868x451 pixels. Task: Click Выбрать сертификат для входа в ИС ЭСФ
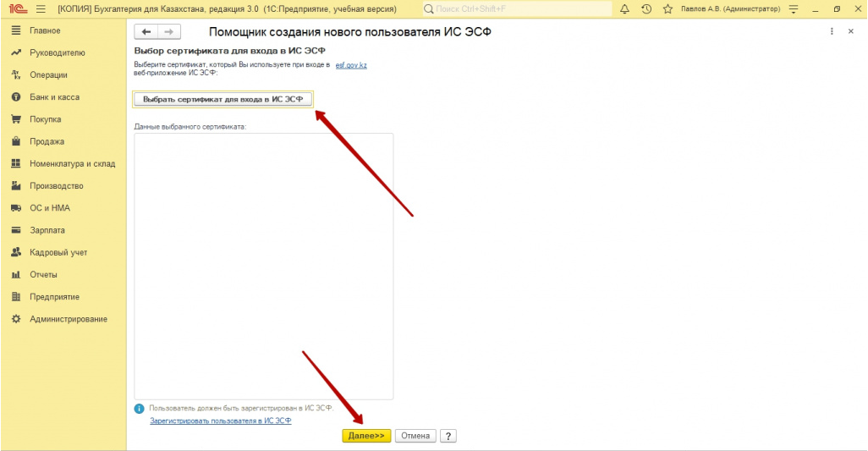[x=223, y=99]
